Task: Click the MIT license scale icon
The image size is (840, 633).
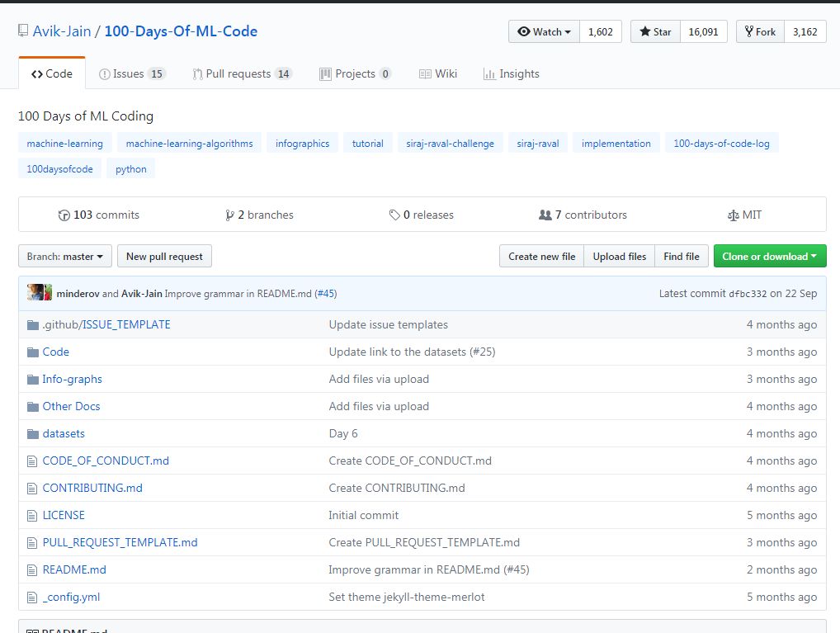Action: click(733, 215)
